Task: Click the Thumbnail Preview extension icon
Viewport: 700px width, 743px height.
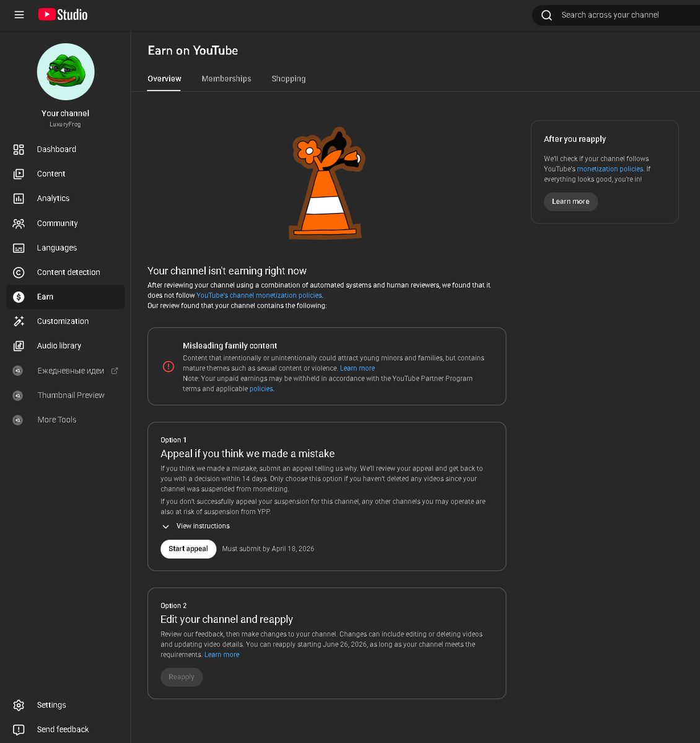Action: click(18, 395)
